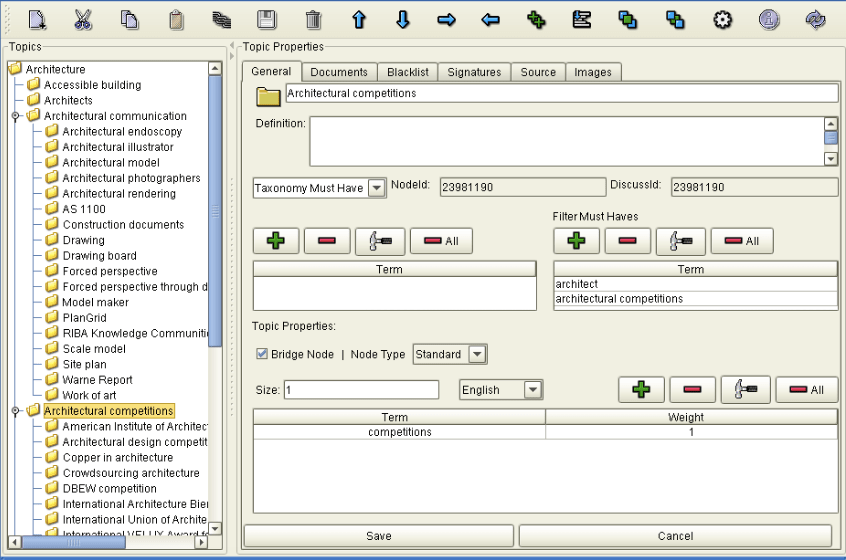Toggle the Bridge Node checkbox
Viewport: 846px width, 560px height.
tap(262, 354)
